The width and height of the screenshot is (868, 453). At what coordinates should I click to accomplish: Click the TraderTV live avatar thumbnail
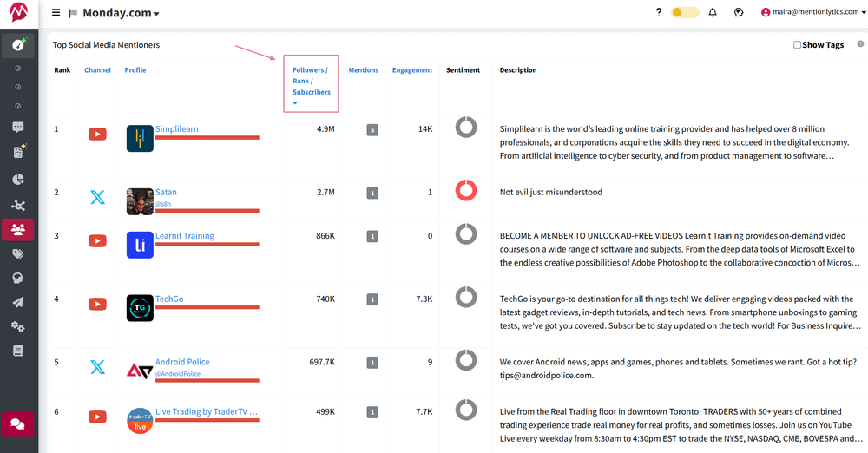pyautogui.click(x=140, y=422)
